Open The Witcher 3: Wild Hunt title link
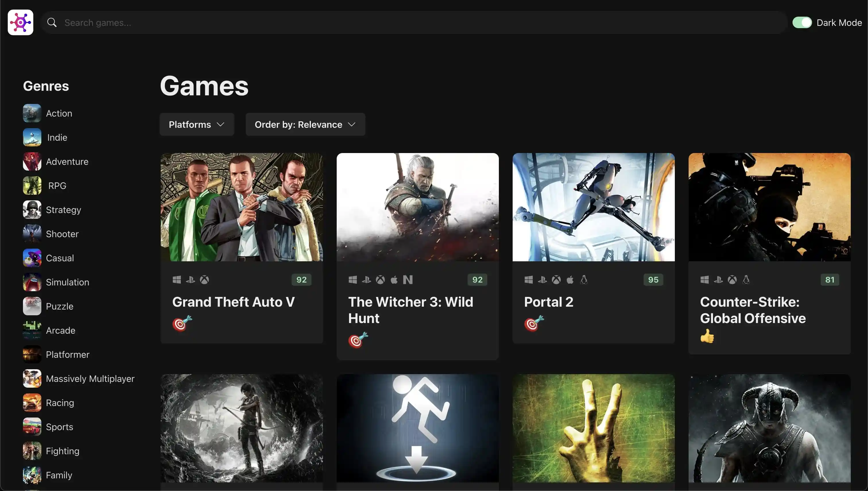Image resolution: width=868 pixels, height=491 pixels. point(410,310)
